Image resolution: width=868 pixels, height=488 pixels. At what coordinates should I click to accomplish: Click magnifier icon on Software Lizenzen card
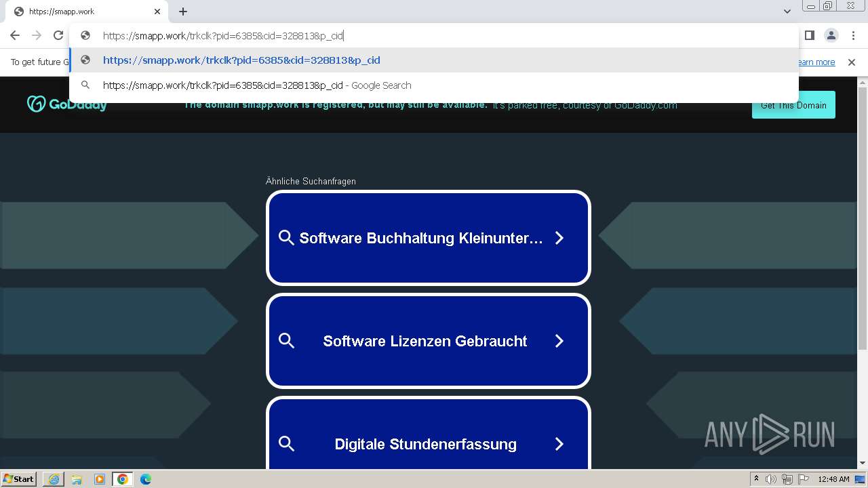click(286, 341)
